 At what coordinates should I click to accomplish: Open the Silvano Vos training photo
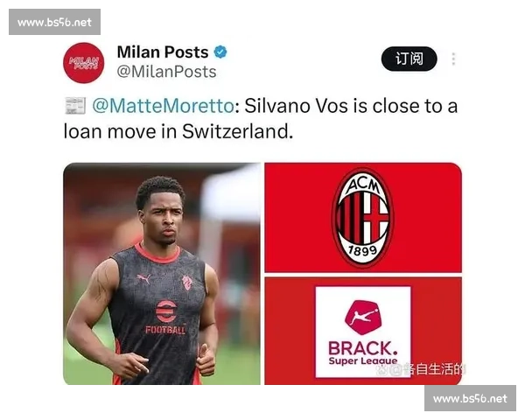(162, 274)
